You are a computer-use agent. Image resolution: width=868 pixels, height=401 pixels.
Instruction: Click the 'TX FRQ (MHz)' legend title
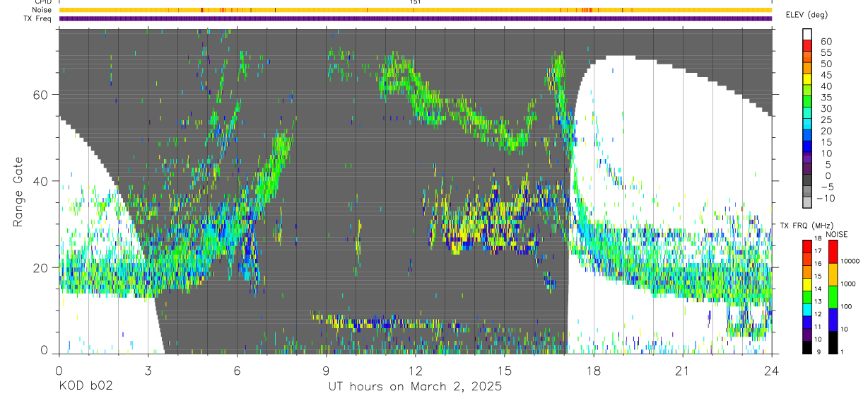click(x=807, y=225)
